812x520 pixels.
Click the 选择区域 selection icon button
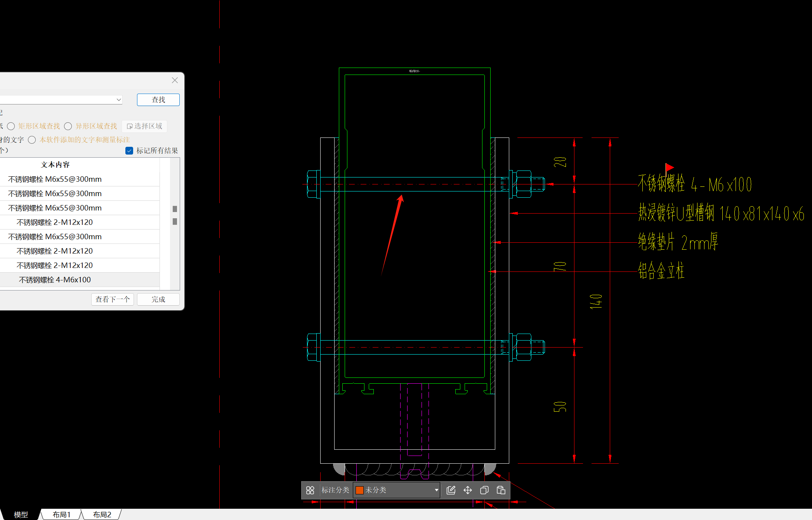(x=144, y=126)
